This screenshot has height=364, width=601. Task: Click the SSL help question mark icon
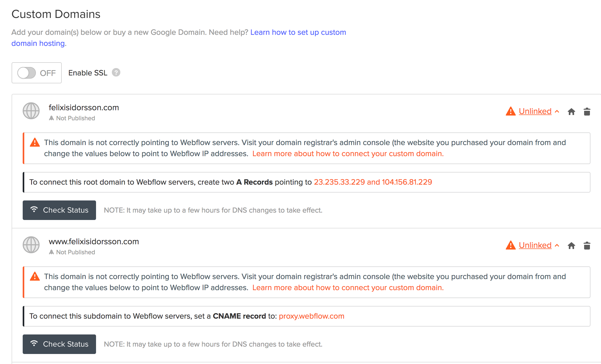point(116,73)
